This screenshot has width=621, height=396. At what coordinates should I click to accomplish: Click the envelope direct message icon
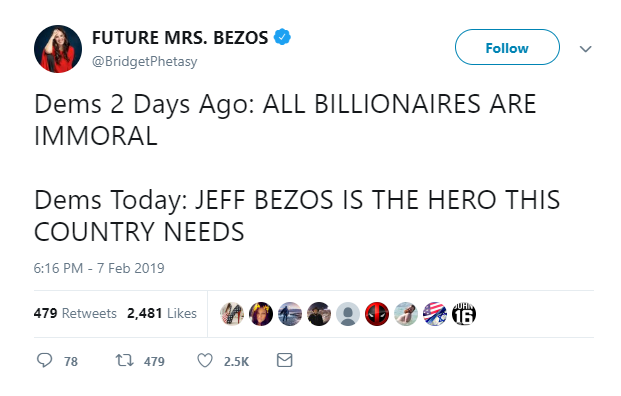(284, 360)
